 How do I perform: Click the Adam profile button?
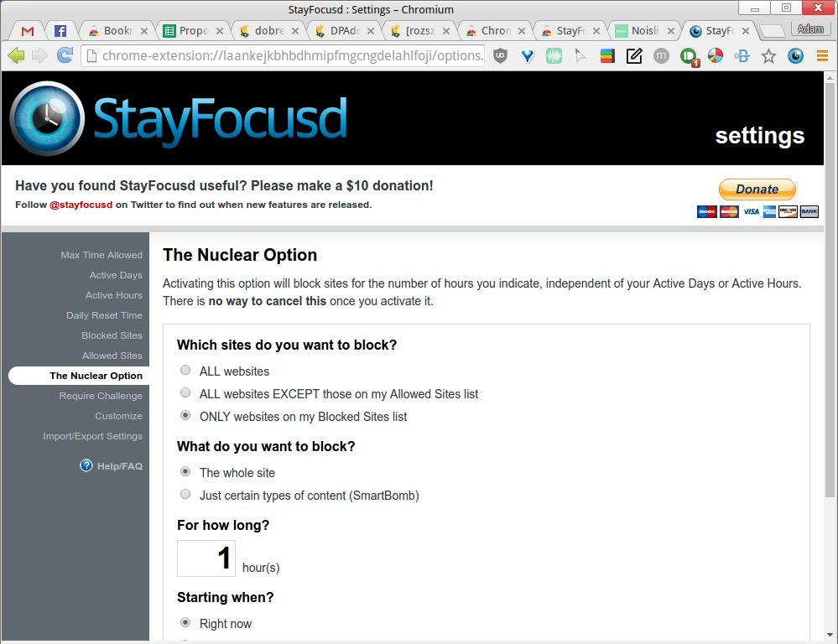[x=810, y=29]
